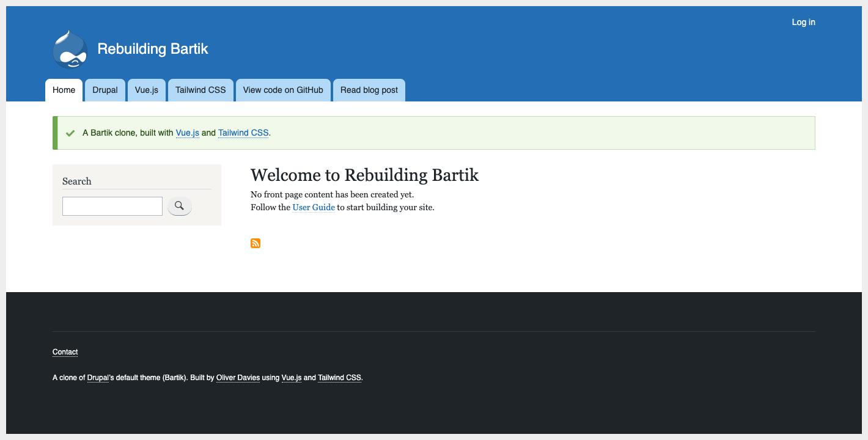868x440 pixels.
Task: Open the Tailwind CSS tab
Action: (x=200, y=90)
